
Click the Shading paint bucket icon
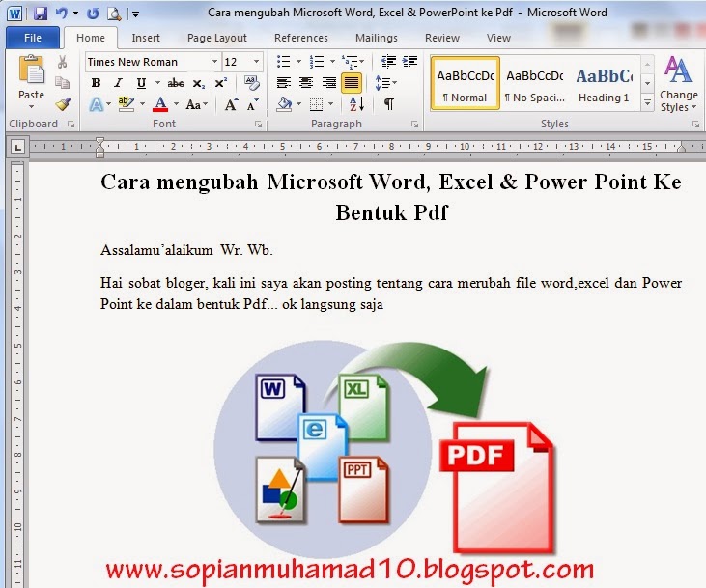coord(285,104)
